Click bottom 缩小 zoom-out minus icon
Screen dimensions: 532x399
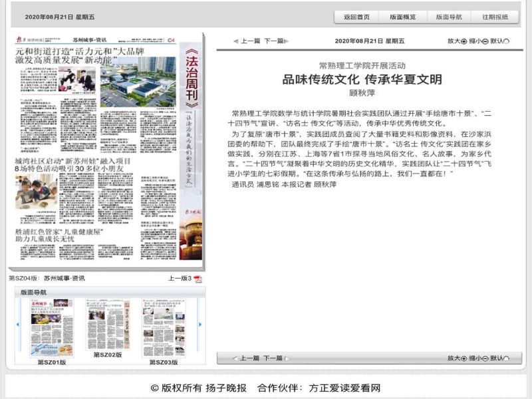(485, 358)
